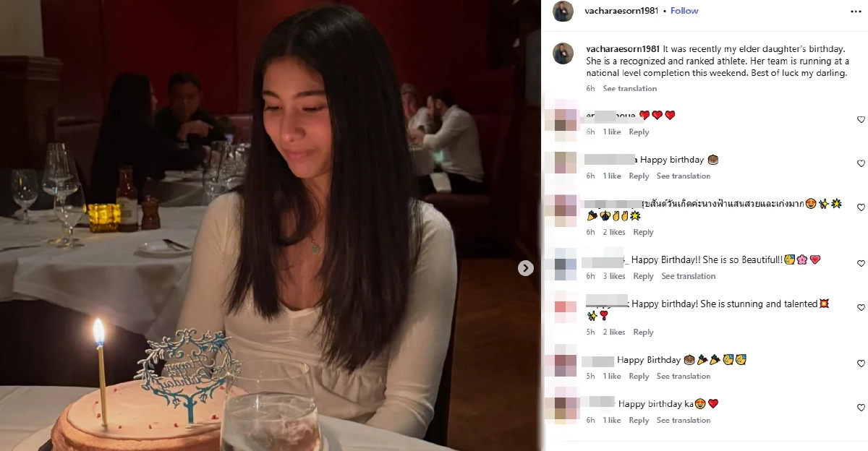Like the 'Happy birthday ka' comment
The image size is (868, 451).
[861, 408]
